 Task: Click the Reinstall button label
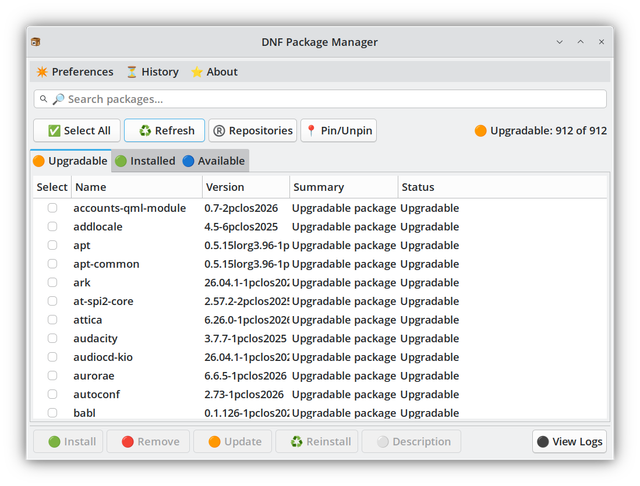coord(329,442)
